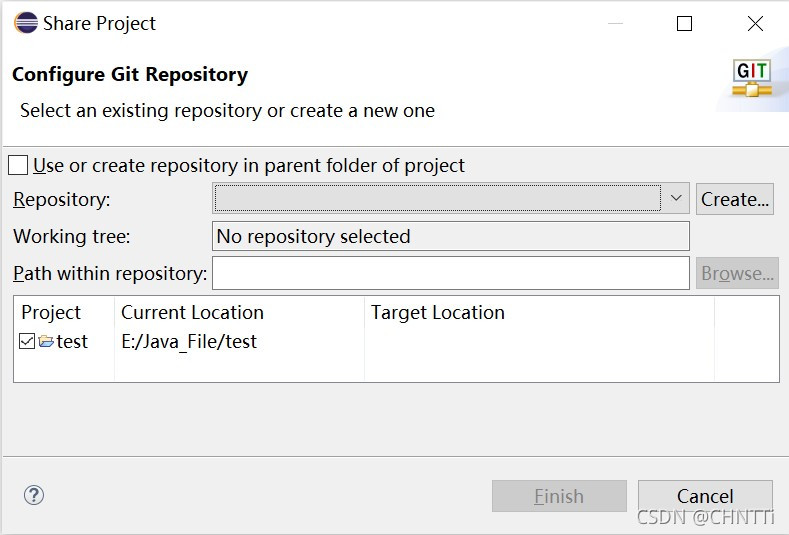Select the test project name
This screenshot has height=535, width=789.
click(x=72, y=342)
